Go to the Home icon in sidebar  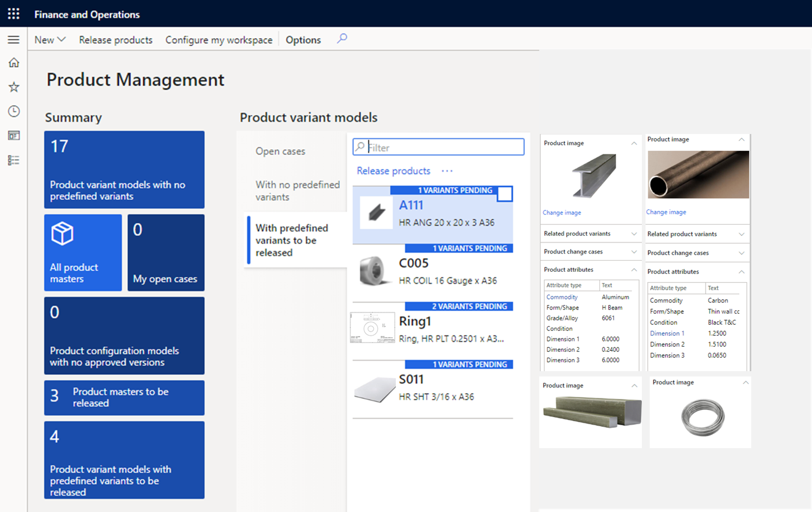pyautogui.click(x=13, y=62)
